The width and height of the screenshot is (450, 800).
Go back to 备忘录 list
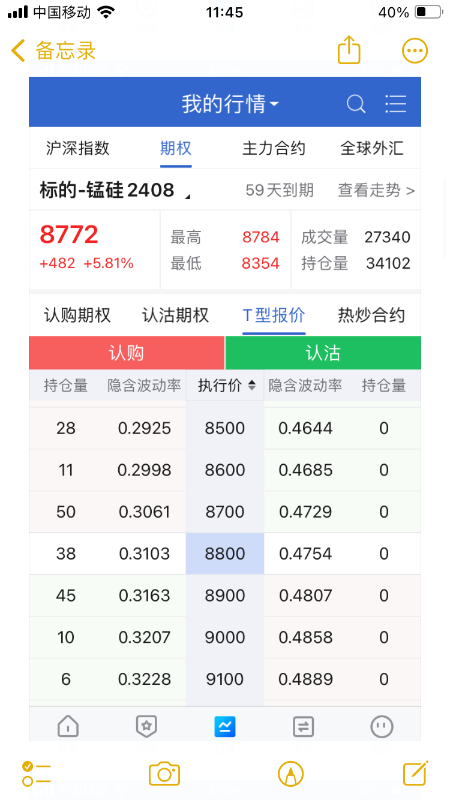pos(53,51)
